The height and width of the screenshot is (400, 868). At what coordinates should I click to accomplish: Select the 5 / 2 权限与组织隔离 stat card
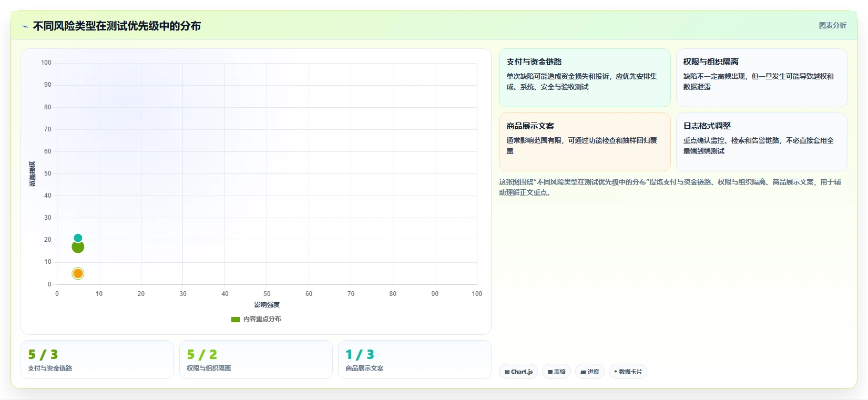tap(256, 360)
